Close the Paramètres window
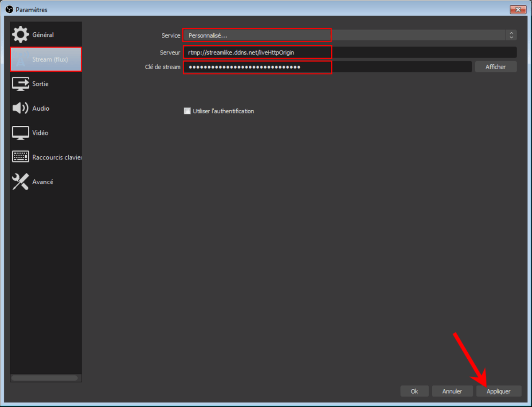This screenshot has width=532, height=407. pyautogui.click(x=517, y=10)
